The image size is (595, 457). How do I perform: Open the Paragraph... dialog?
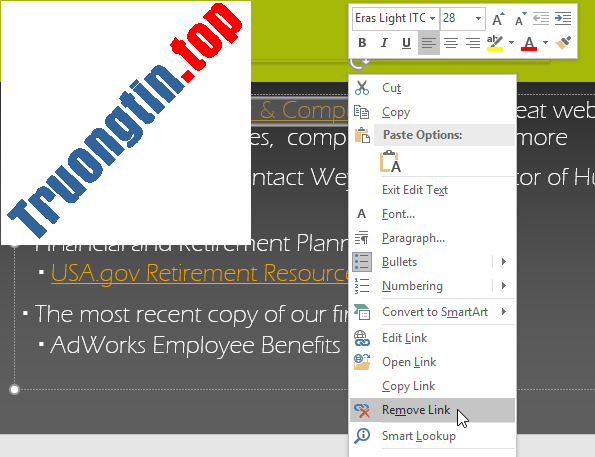(x=413, y=238)
